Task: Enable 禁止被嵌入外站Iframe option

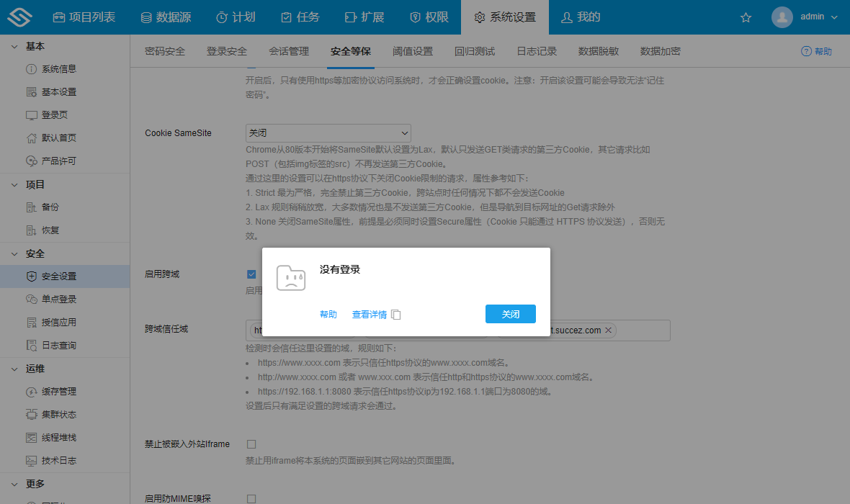Action: [251, 444]
